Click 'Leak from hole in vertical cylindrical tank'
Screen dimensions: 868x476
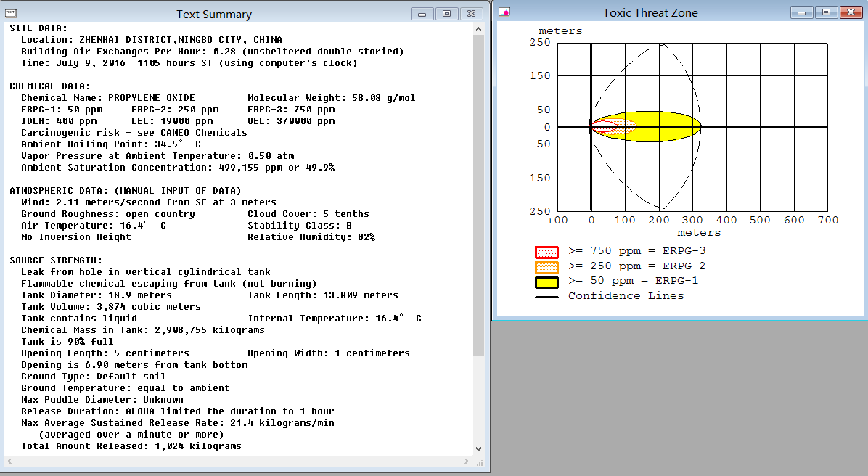[x=146, y=272]
